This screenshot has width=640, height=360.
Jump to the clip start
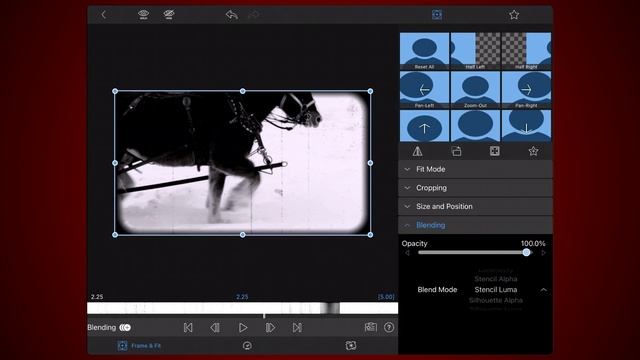pyautogui.click(x=188, y=327)
